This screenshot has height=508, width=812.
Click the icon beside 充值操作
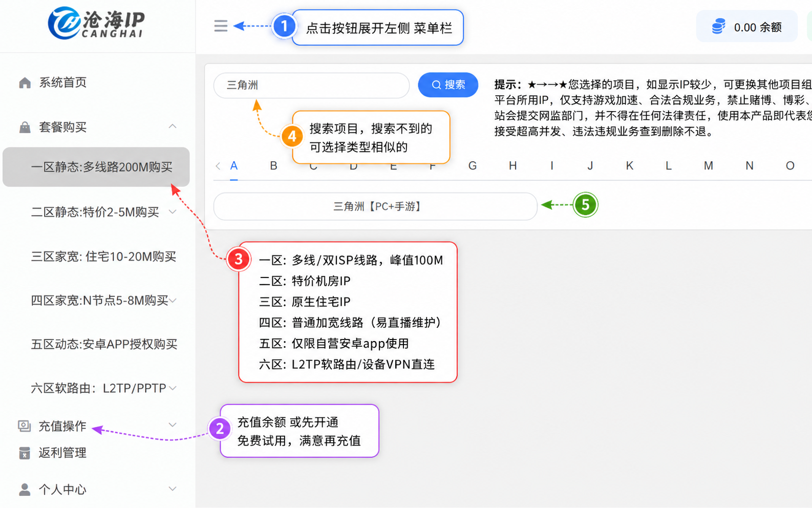[24, 426]
